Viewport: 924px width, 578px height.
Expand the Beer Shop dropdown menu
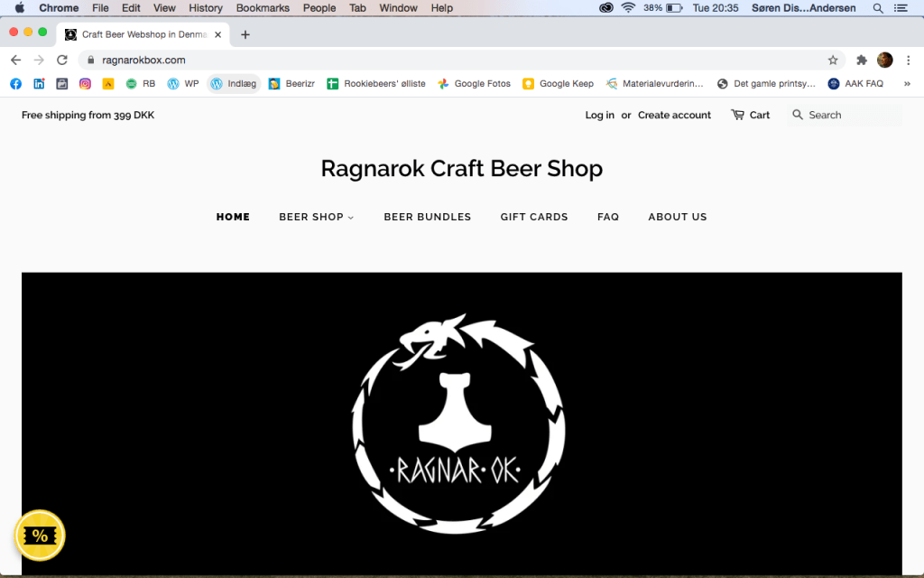click(x=316, y=217)
